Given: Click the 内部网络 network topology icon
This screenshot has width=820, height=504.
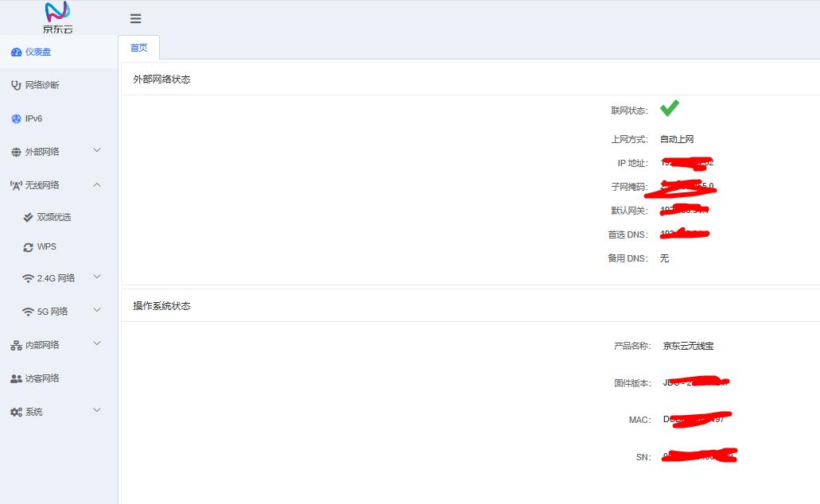Looking at the screenshot, I should (16, 345).
